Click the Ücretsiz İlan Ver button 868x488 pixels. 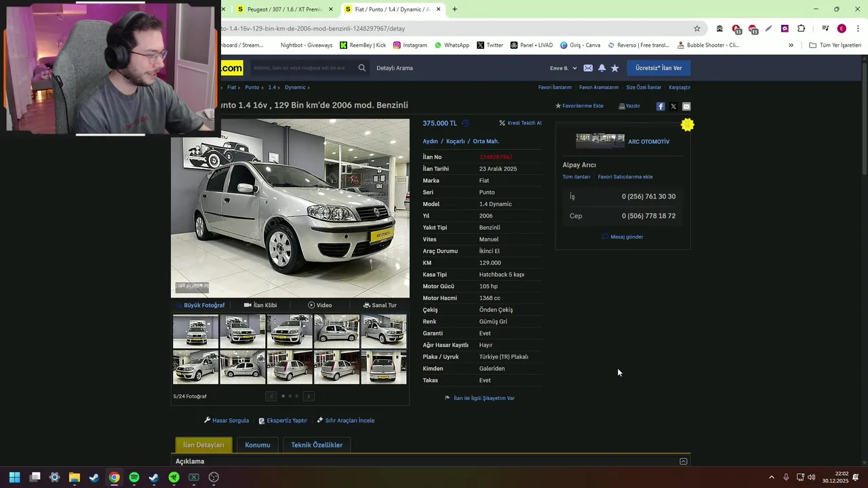pos(658,68)
